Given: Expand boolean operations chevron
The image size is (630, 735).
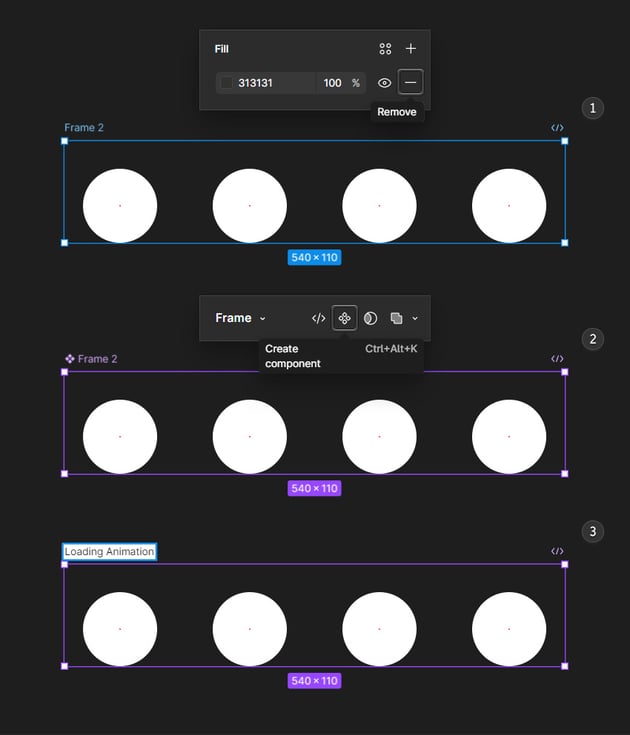Looking at the screenshot, I should (x=415, y=318).
